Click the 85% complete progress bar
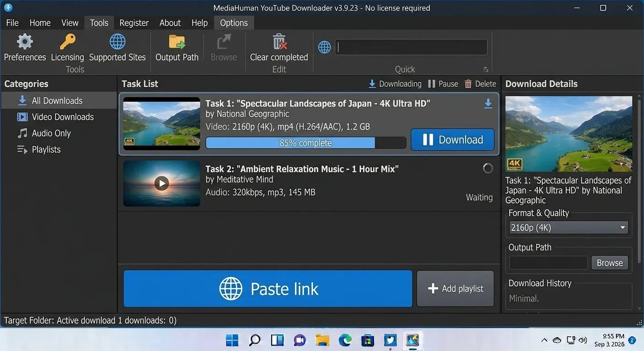Image resolution: width=644 pixels, height=351 pixels. point(306,143)
